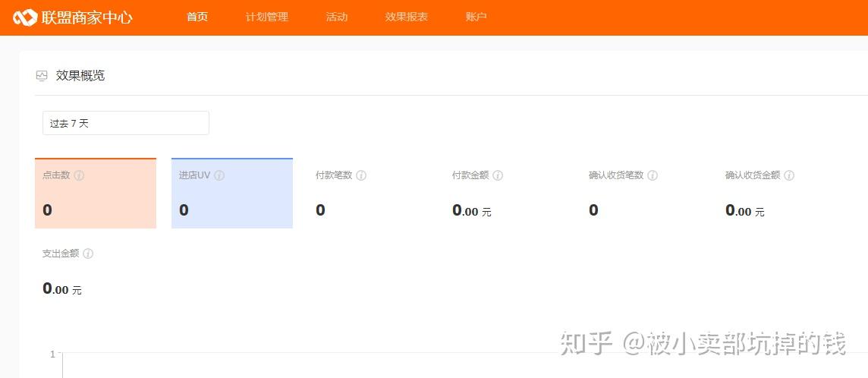
Task: Select the 付款笔数 metric
Action: click(x=369, y=193)
